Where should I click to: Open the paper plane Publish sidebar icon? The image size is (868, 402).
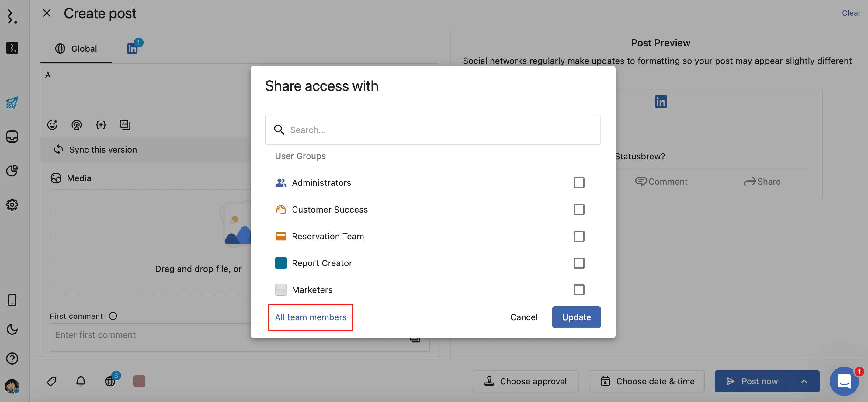(12, 102)
